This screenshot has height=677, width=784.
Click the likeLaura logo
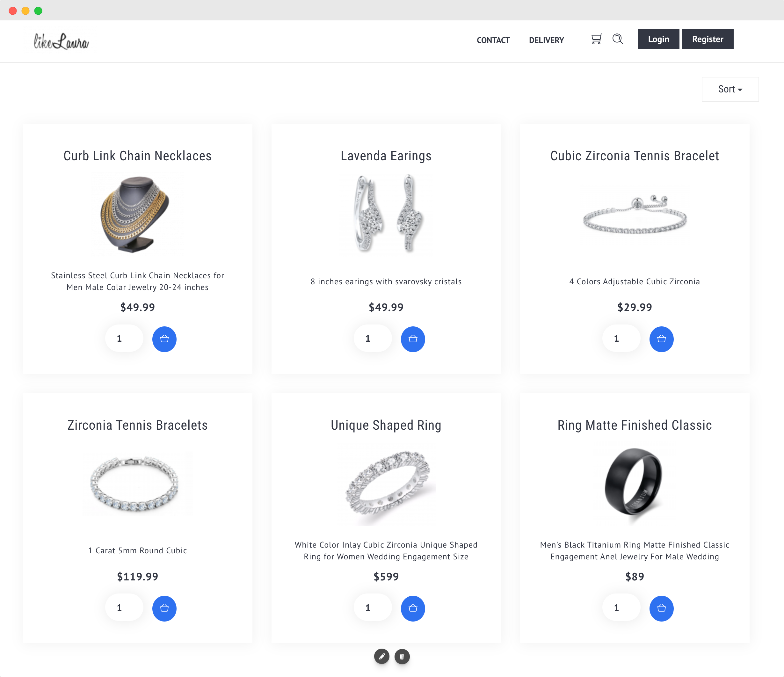(x=61, y=41)
